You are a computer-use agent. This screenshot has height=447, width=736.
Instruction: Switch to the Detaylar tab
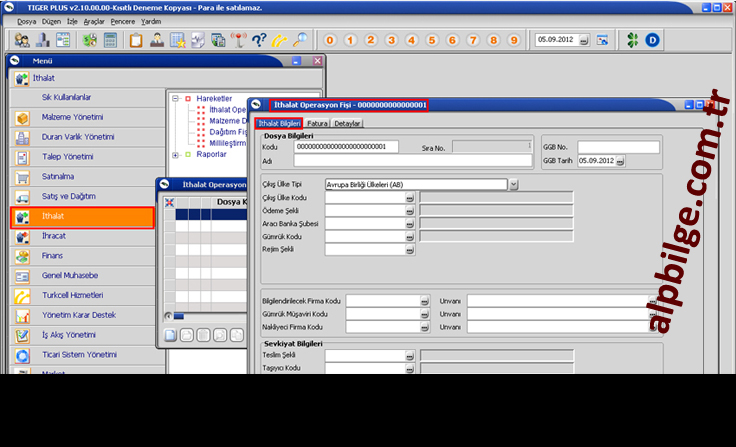(x=347, y=123)
